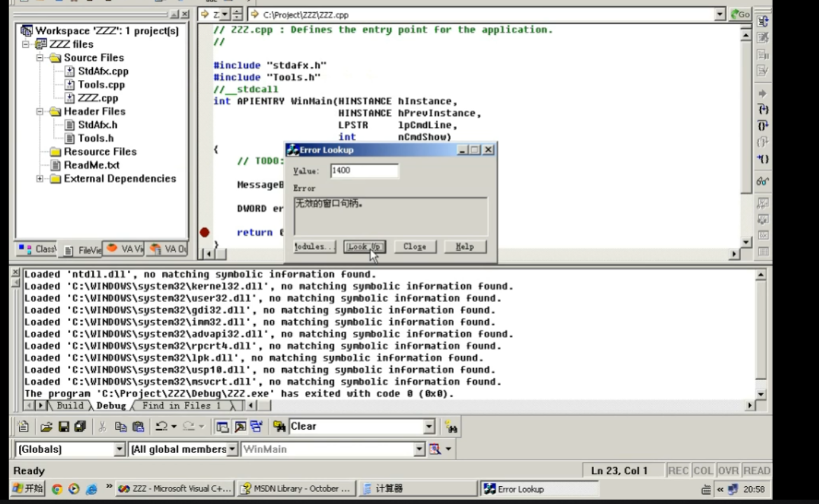This screenshot has width=819, height=504.
Task: Click the Show Next Statement arrow
Action: (763, 93)
